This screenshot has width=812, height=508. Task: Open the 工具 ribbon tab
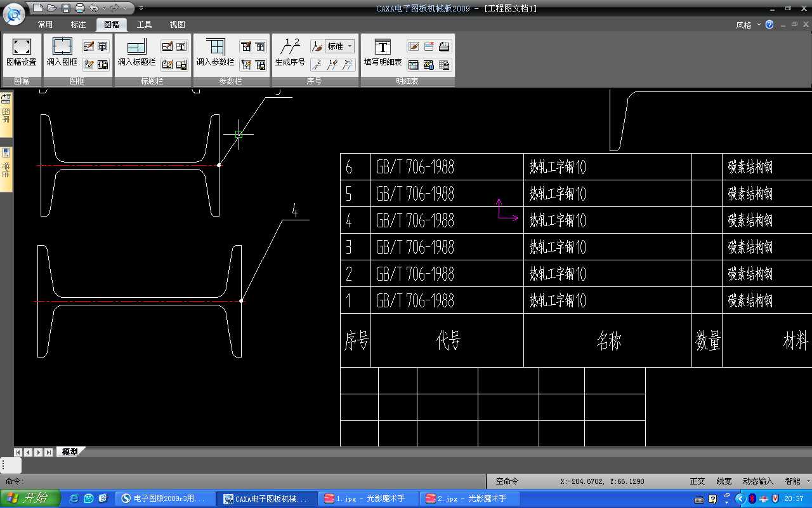tap(145, 25)
